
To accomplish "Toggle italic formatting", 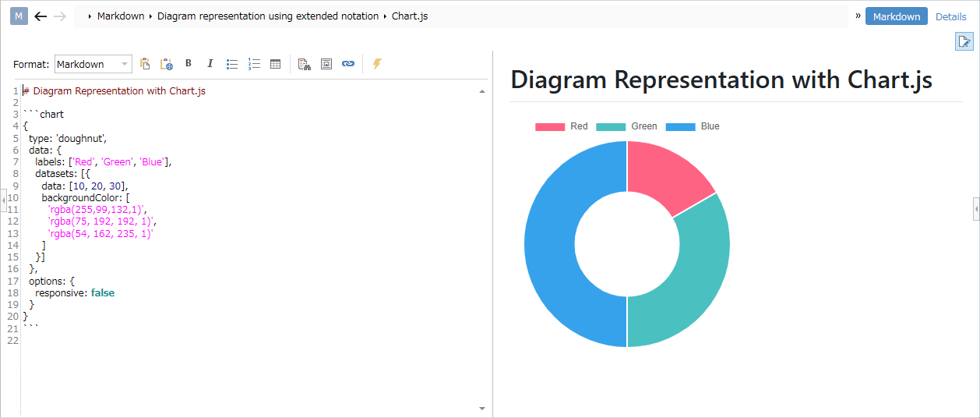I will pyautogui.click(x=210, y=64).
